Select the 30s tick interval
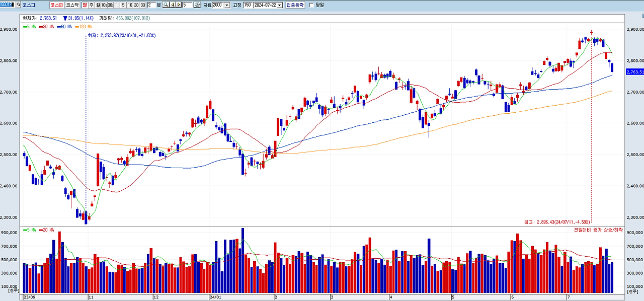This screenshot has width=644, height=301. (110, 5)
